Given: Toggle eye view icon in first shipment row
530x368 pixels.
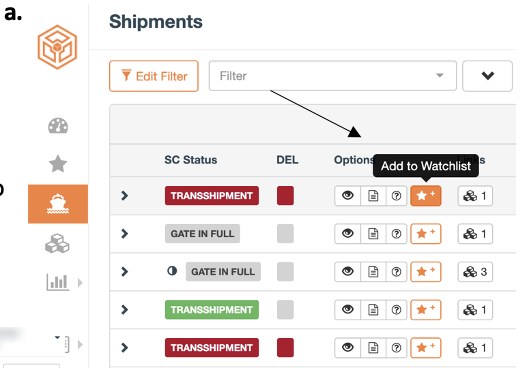Looking at the screenshot, I should [347, 196].
